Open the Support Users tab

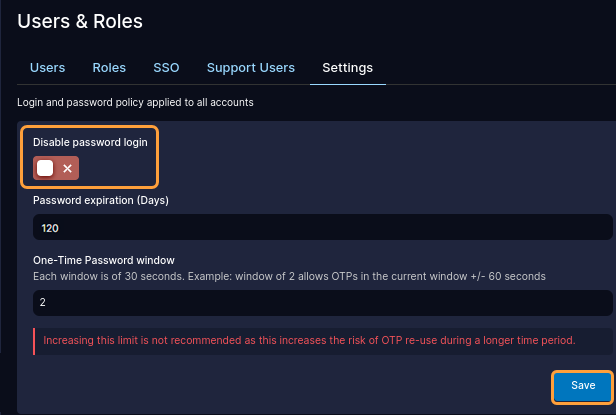tap(250, 68)
